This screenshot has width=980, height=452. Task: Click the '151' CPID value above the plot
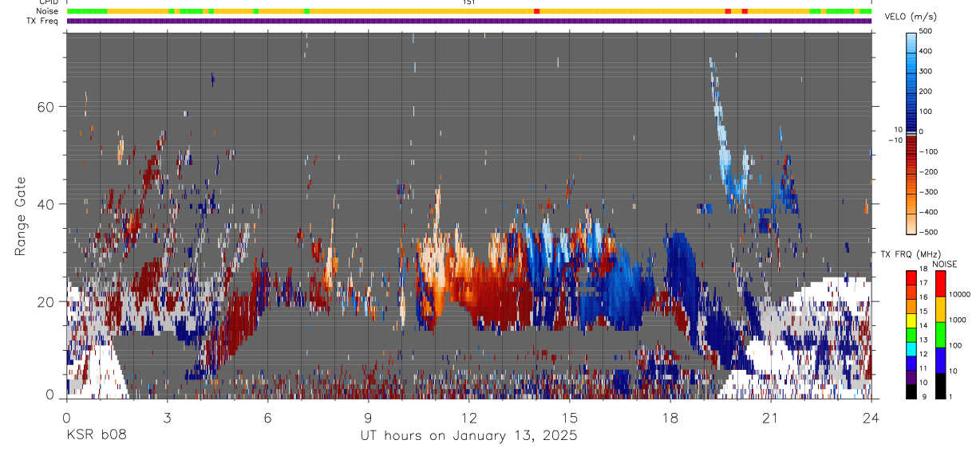(468, 2)
